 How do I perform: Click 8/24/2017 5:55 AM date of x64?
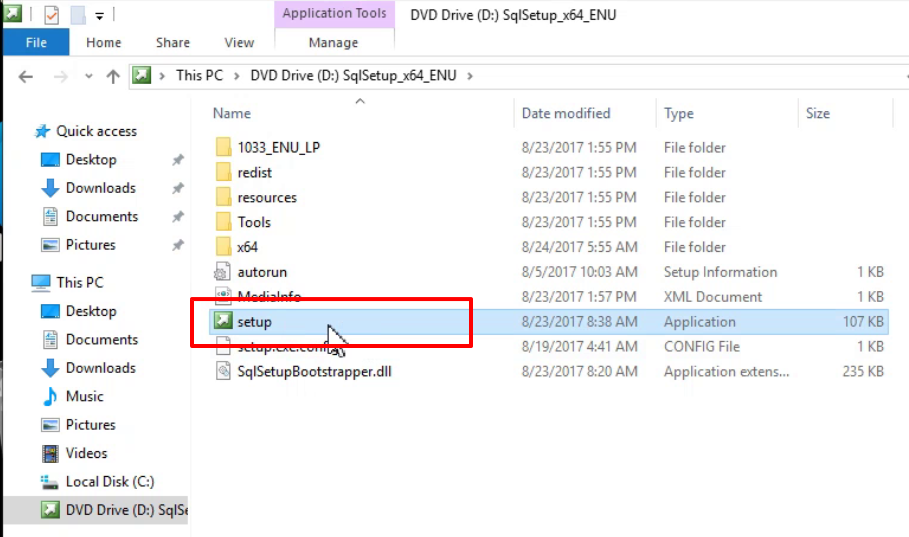[x=579, y=247]
